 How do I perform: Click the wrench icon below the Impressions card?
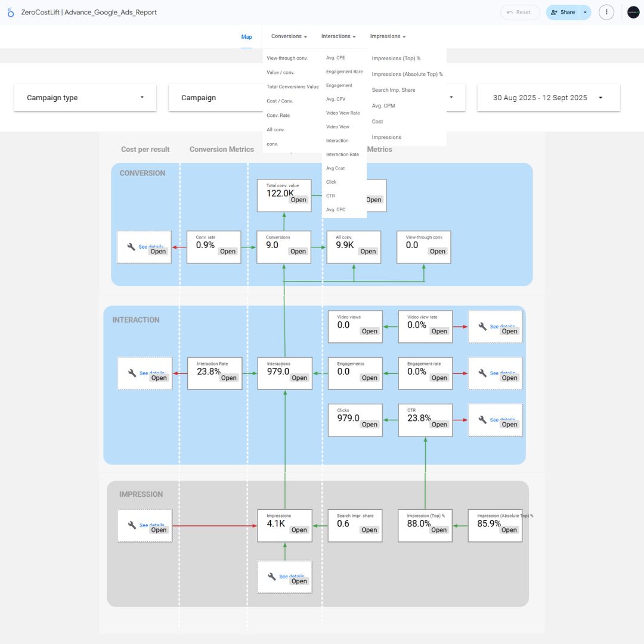point(272,577)
